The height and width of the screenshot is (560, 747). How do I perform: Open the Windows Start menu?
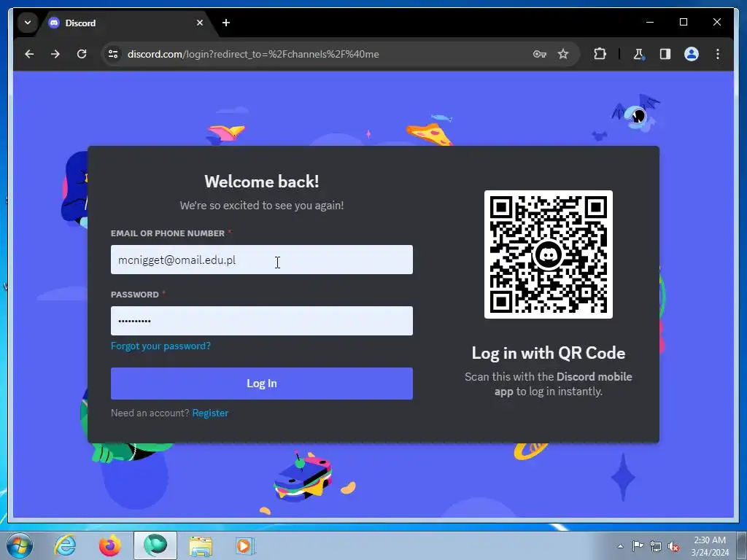tap(20, 545)
